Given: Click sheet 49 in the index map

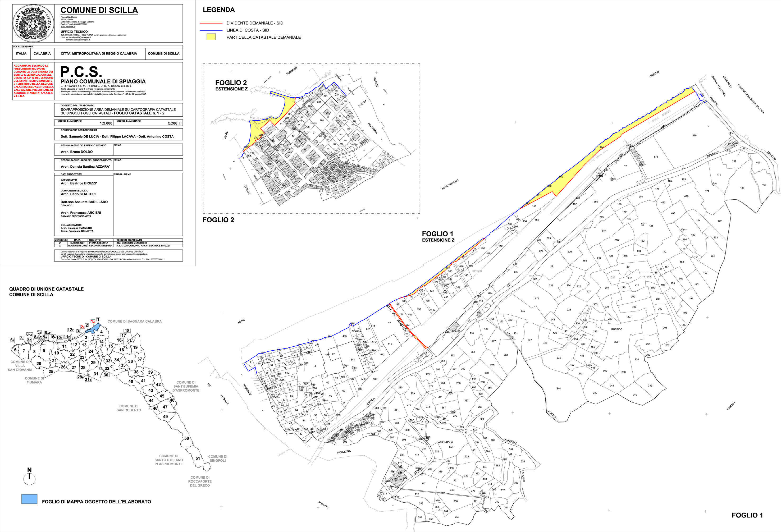Looking at the screenshot, I should tap(165, 416).
